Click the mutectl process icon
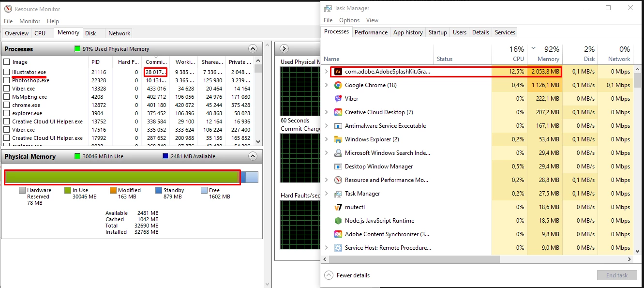The width and height of the screenshot is (644, 288). tap(338, 207)
